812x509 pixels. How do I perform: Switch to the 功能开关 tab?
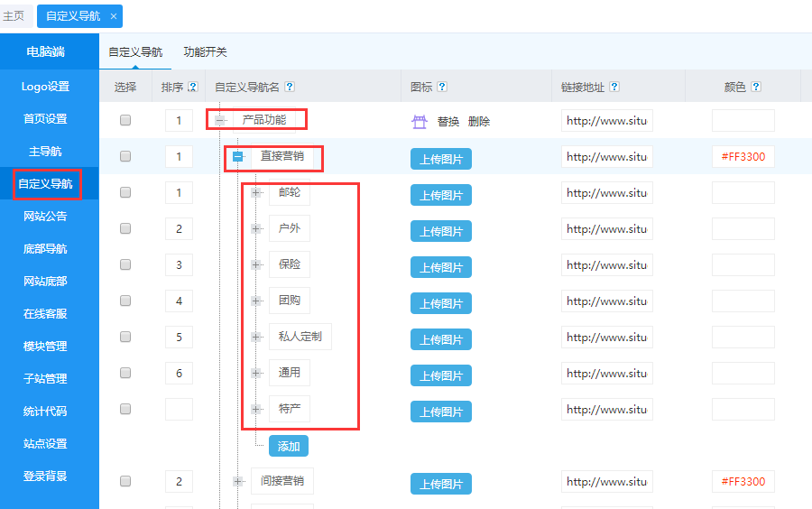[205, 52]
